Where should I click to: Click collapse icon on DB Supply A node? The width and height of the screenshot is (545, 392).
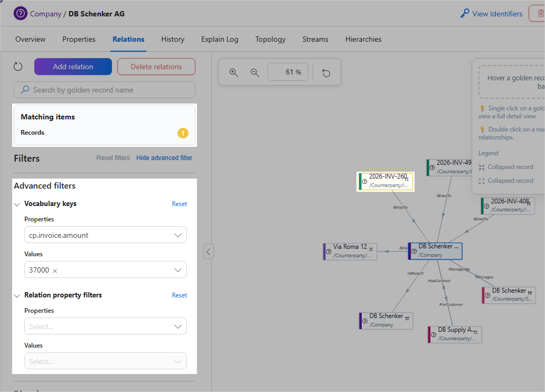(x=475, y=332)
